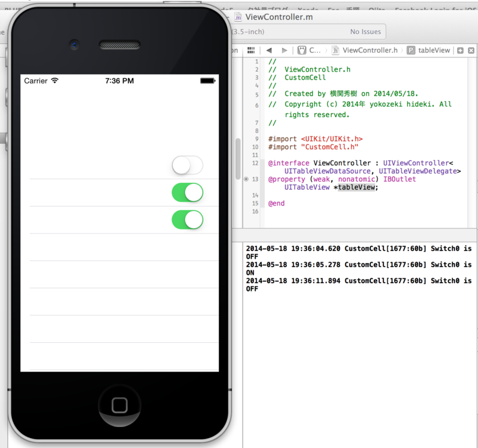Click the <UIKit/UIKit.h> import
The height and width of the screenshot is (448, 478).
tap(332, 139)
